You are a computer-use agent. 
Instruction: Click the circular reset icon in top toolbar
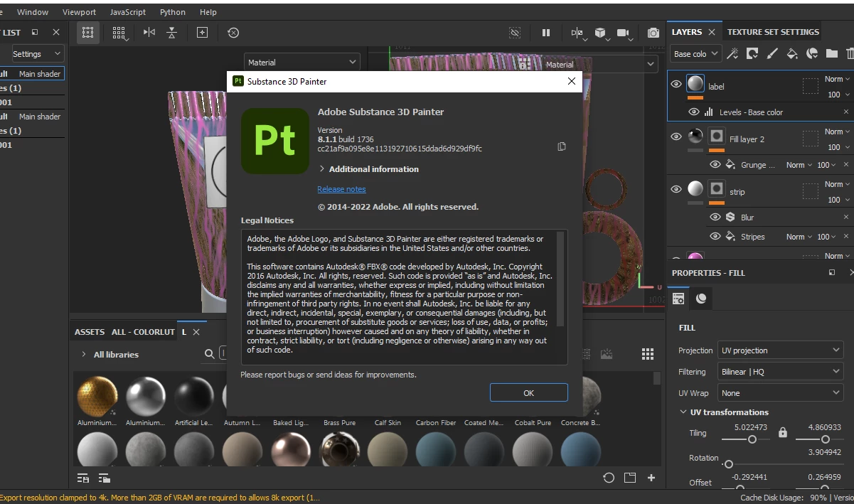[233, 33]
